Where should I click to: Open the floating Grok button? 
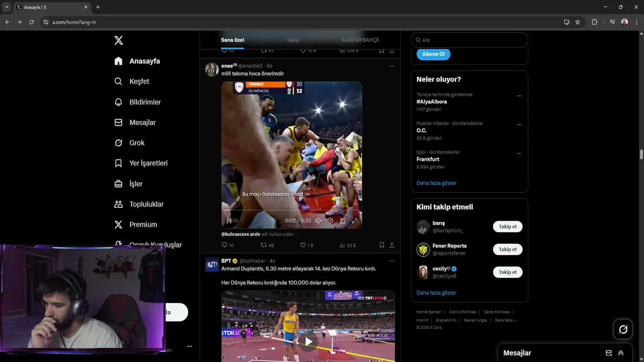pos(623,329)
